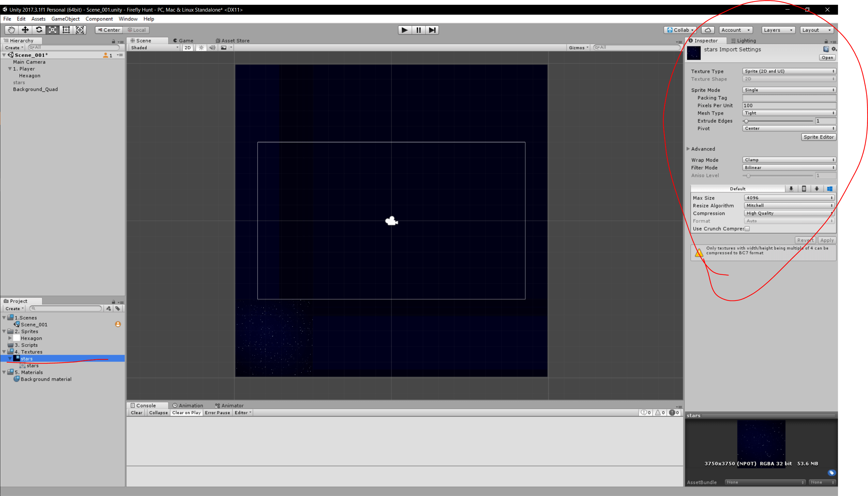The height and width of the screenshot is (496, 868).
Task: Click the Sprite Editor button
Action: [x=818, y=137]
